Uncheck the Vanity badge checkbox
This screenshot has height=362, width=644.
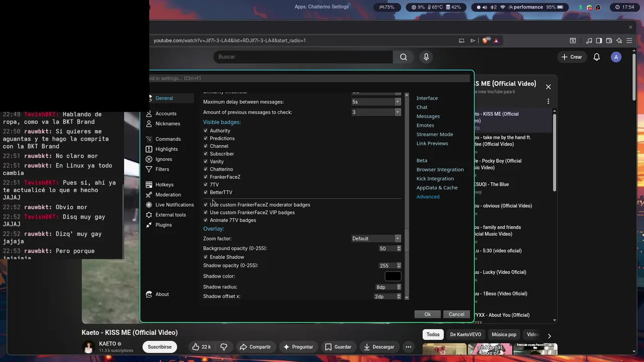205,161
